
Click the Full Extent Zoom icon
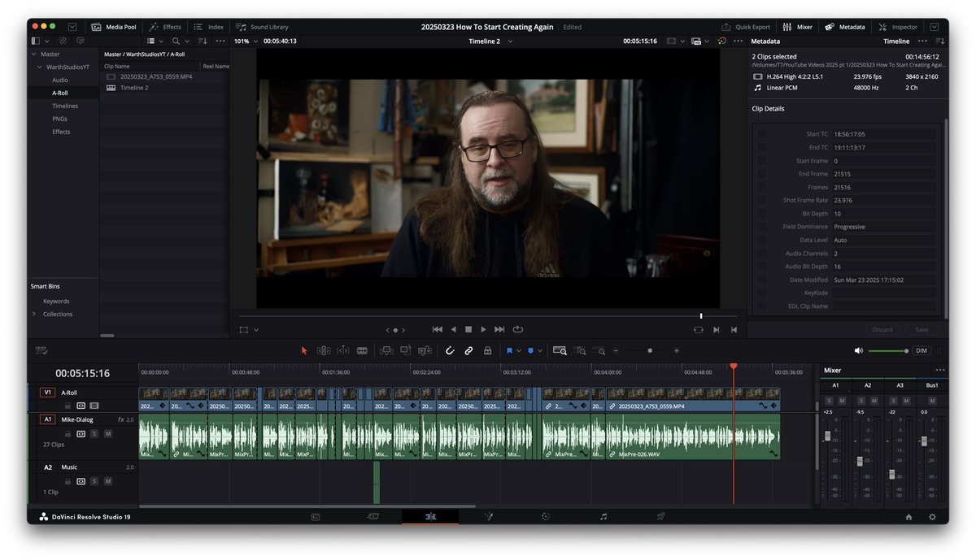click(x=560, y=350)
